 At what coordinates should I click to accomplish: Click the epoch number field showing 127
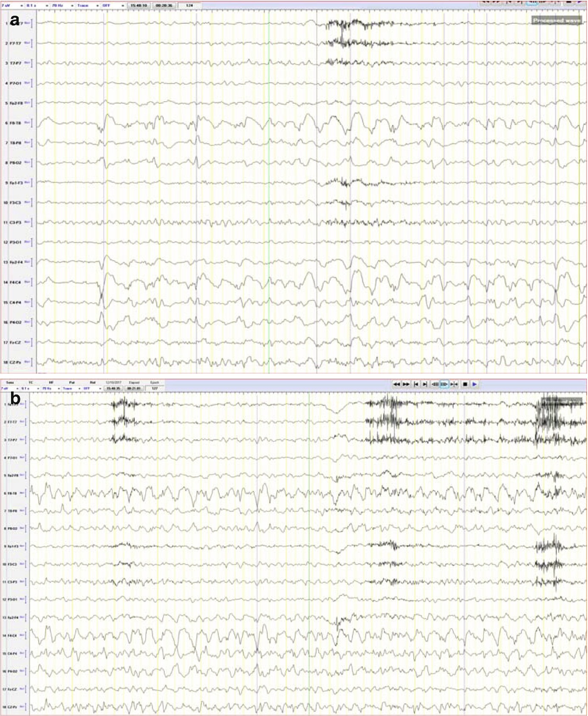(155, 389)
